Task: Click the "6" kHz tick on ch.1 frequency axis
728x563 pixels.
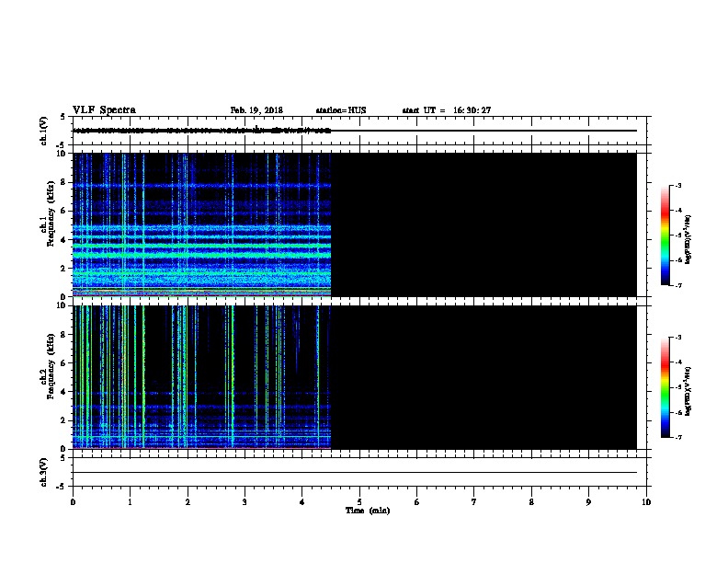Action: (63, 211)
